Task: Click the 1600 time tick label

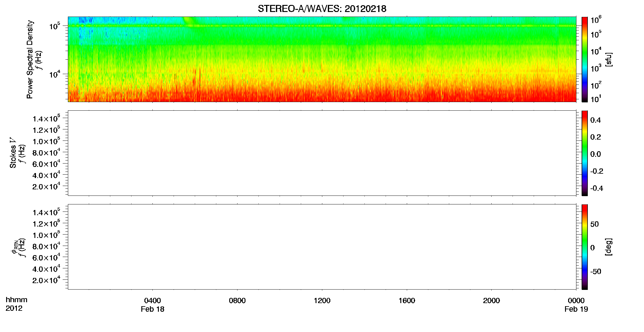Action: (407, 301)
